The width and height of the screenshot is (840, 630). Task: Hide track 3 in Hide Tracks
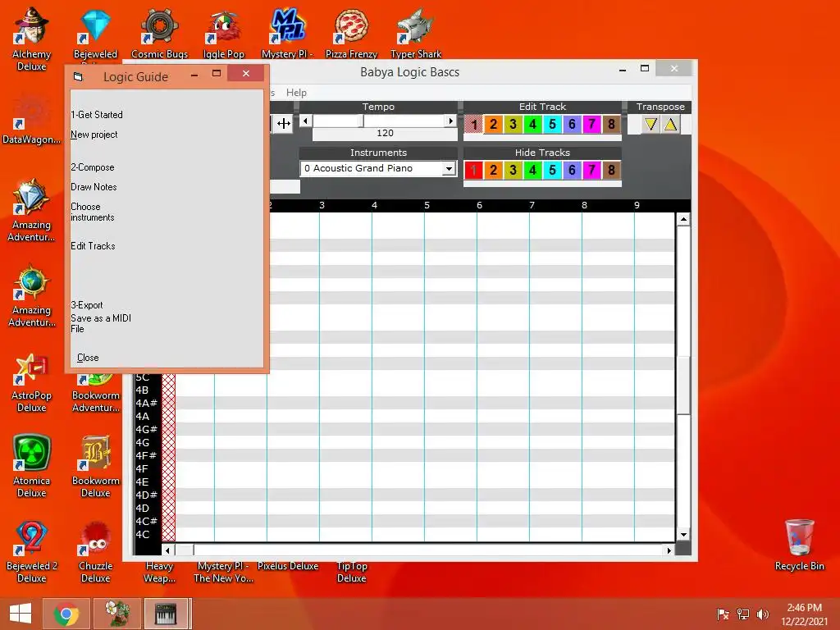[514, 171]
